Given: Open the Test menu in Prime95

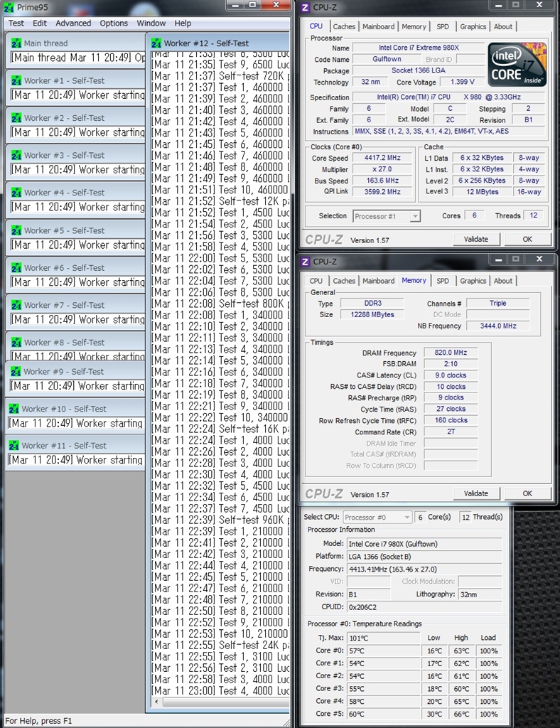Looking at the screenshot, I should coord(16,23).
